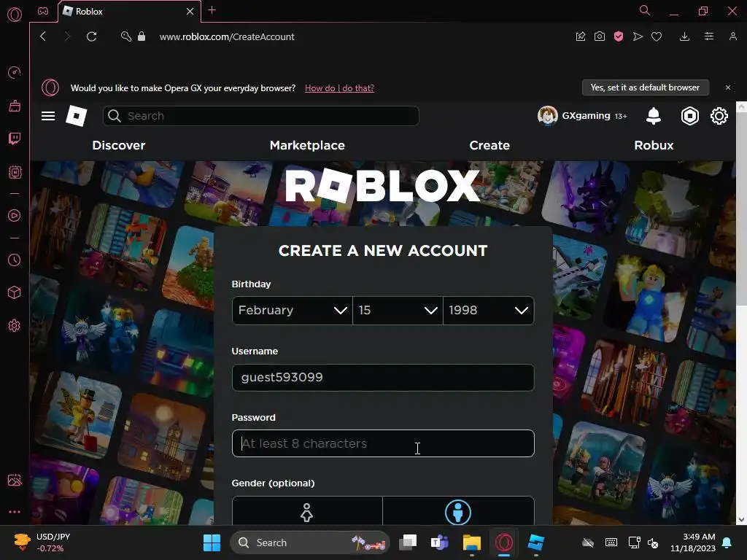Screen dimensions: 747x560
Task: Open History clock icon in sidebar
Action: click(15, 260)
